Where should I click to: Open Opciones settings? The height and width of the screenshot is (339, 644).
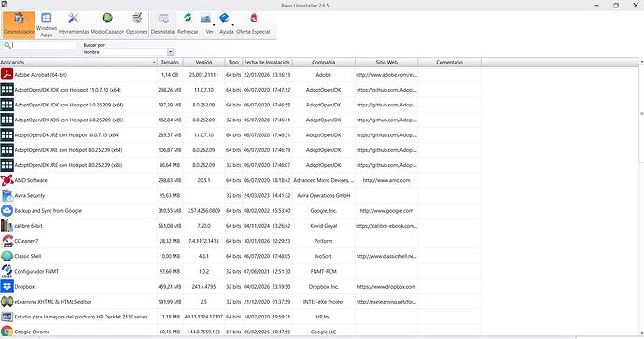click(136, 24)
